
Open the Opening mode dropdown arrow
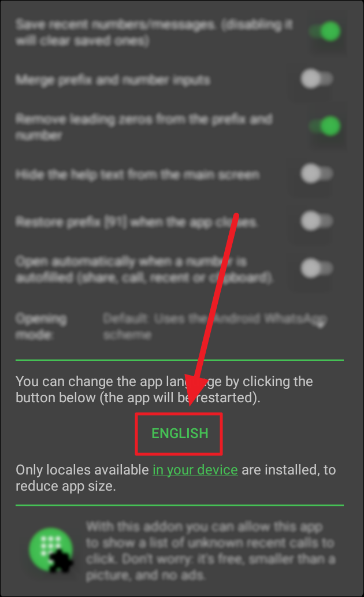[x=321, y=325]
